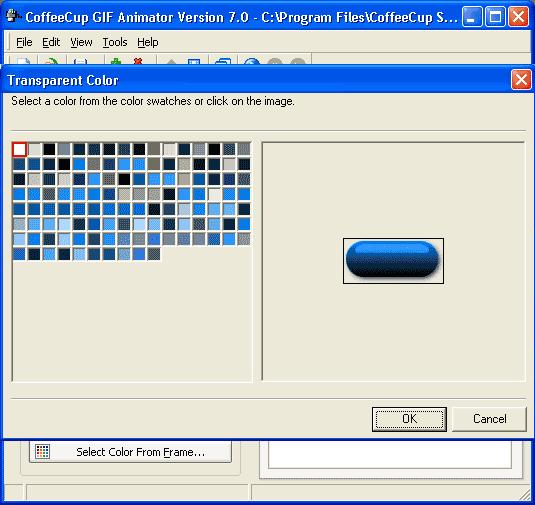Screen dimensions: 535x505
Task: Click the new document toolbar icon
Action: coord(23,61)
